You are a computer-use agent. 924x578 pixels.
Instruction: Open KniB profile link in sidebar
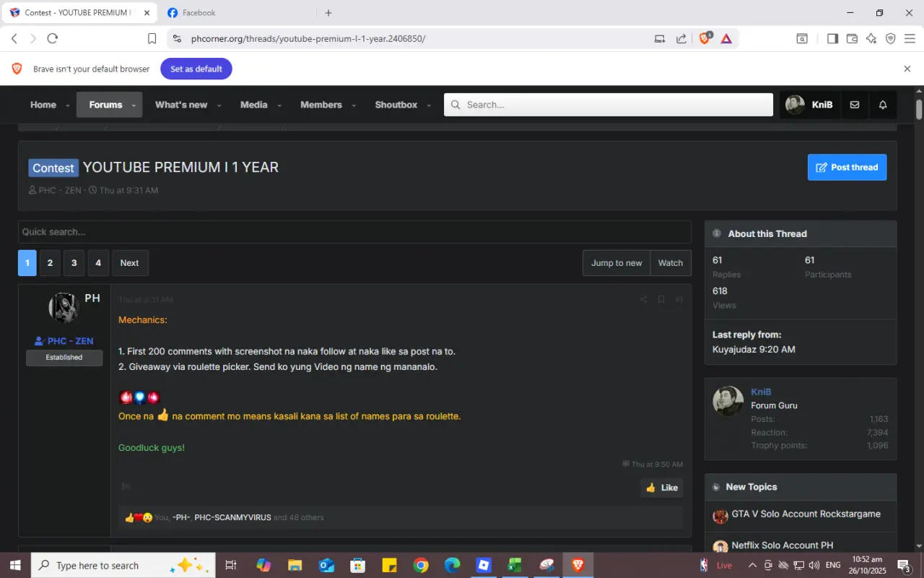pos(761,392)
